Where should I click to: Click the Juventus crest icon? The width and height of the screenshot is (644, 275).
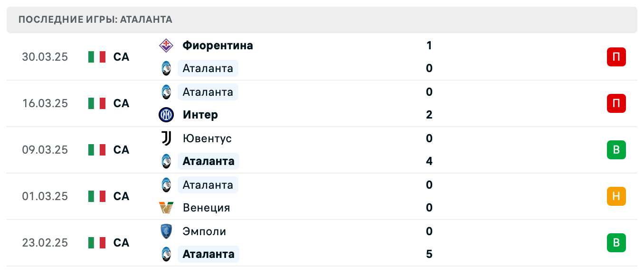166,138
